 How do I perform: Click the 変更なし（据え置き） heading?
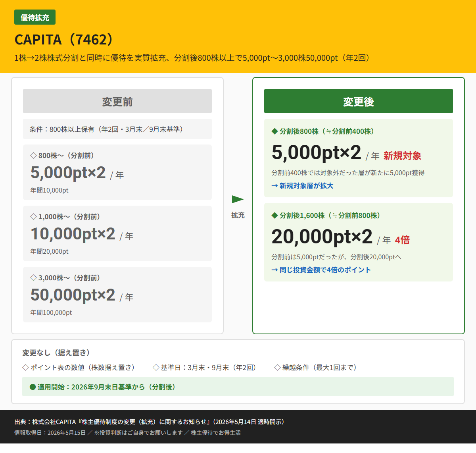pyautogui.click(x=56, y=353)
